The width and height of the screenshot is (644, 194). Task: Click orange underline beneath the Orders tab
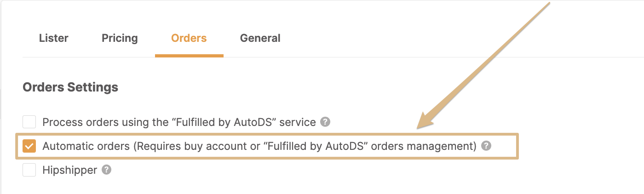pyautogui.click(x=189, y=56)
